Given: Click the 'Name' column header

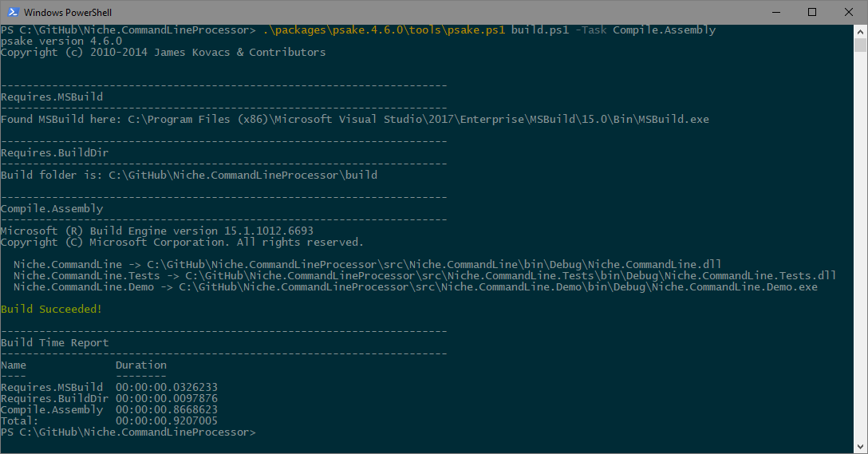Looking at the screenshot, I should click(x=14, y=365).
